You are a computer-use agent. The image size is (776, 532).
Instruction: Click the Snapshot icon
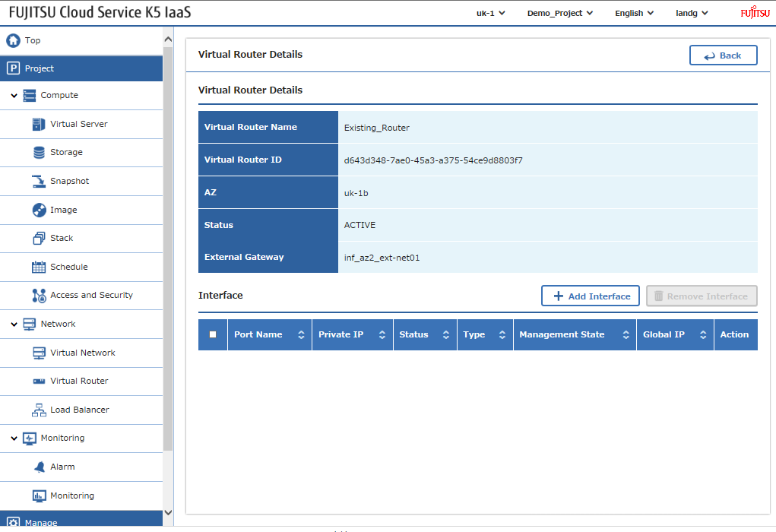39,181
